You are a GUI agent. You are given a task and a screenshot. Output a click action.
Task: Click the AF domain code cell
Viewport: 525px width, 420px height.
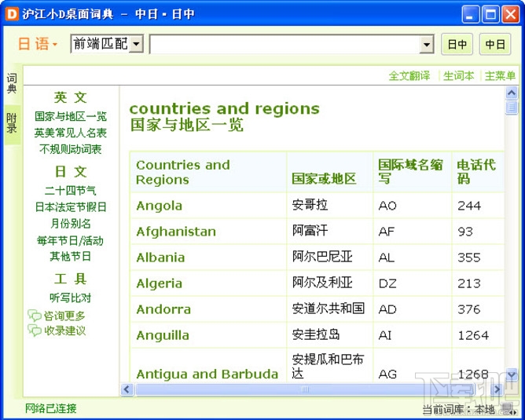click(387, 232)
